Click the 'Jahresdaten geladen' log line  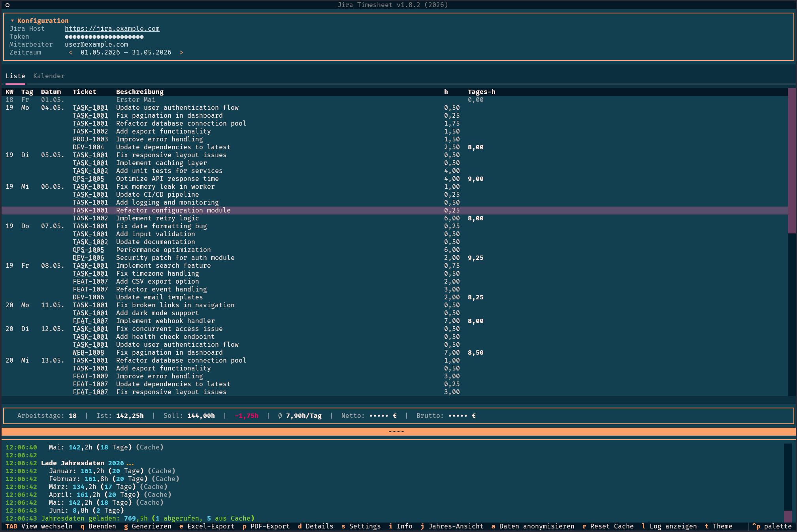[130, 518]
